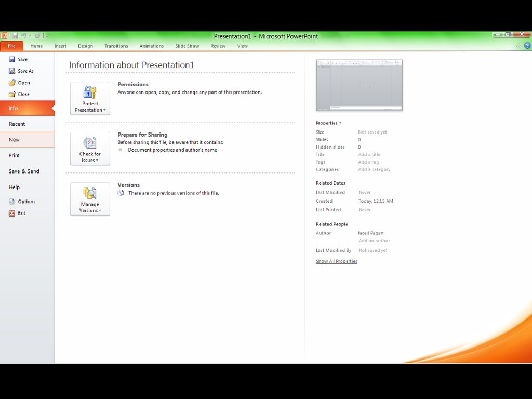This screenshot has height=399, width=532.
Task: Click the Information about Presentation1 heading
Action: point(131,65)
